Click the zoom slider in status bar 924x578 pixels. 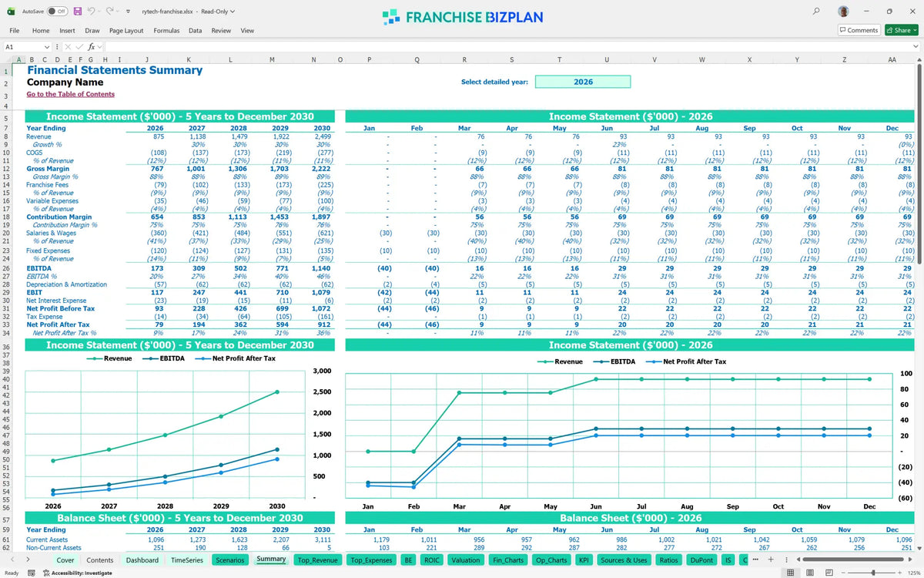pos(872,573)
